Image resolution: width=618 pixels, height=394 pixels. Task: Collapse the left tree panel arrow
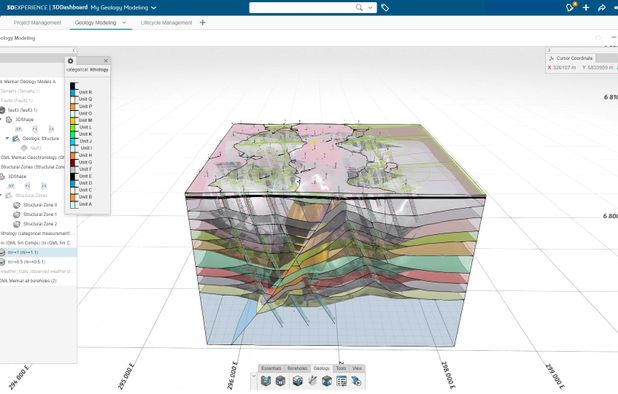[x=74, y=50]
